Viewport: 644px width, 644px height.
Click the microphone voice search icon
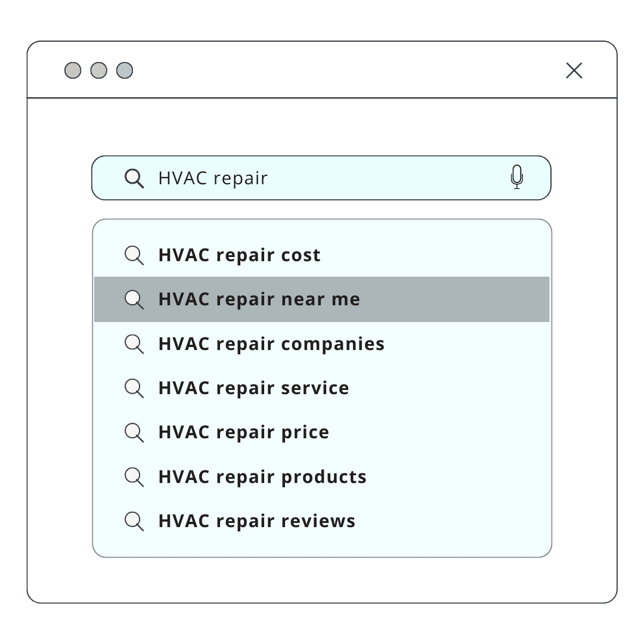(516, 177)
